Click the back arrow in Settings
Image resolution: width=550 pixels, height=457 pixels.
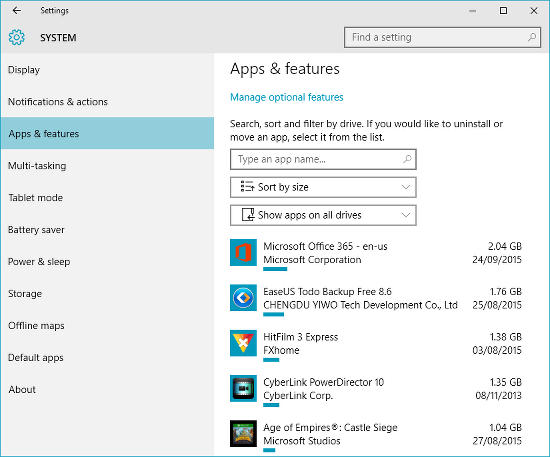coord(16,11)
